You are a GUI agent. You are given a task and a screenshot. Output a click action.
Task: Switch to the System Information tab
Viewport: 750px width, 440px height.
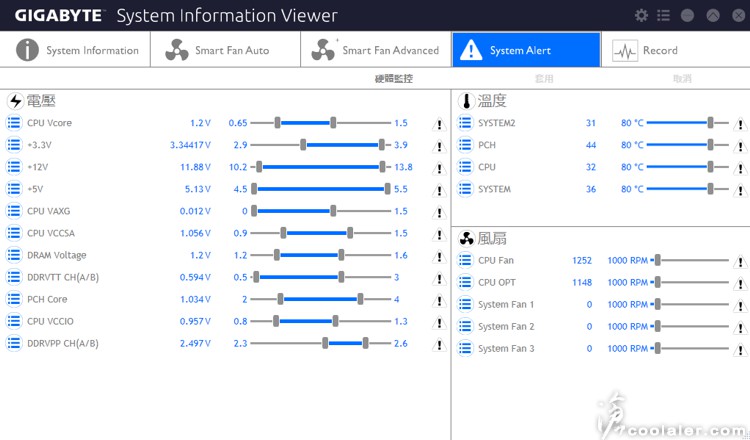75,50
